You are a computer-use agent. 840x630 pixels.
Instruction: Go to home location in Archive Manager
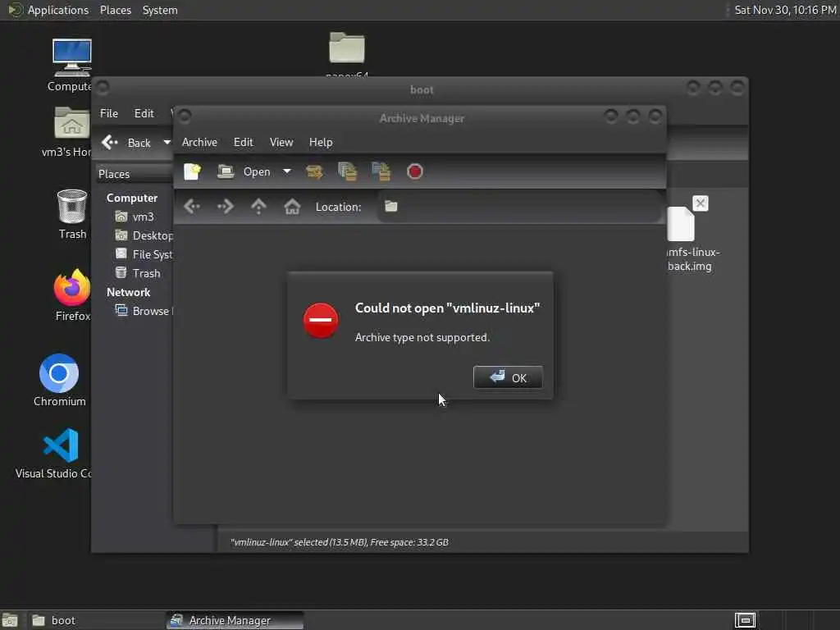click(292, 206)
